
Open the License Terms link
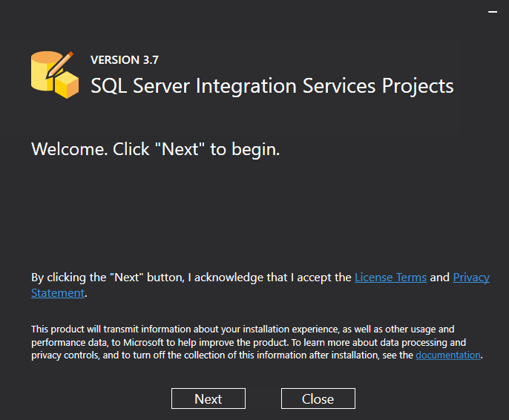pyautogui.click(x=390, y=278)
